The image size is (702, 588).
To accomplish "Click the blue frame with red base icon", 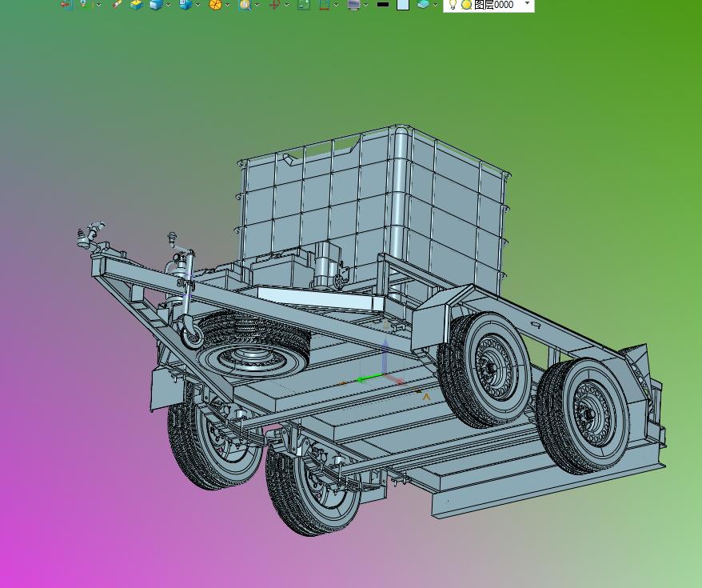I will coord(324,5).
